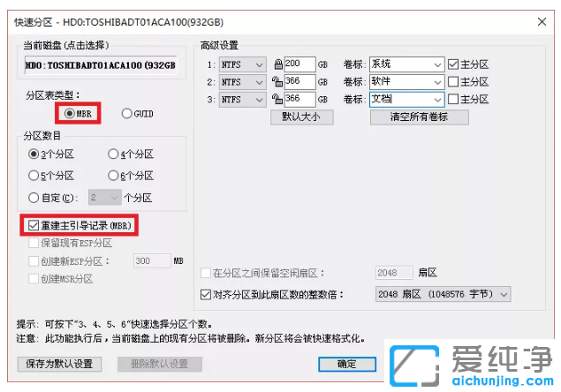Expand the 系统 volume label dropdown
561x392 pixels.
[x=437, y=64]
